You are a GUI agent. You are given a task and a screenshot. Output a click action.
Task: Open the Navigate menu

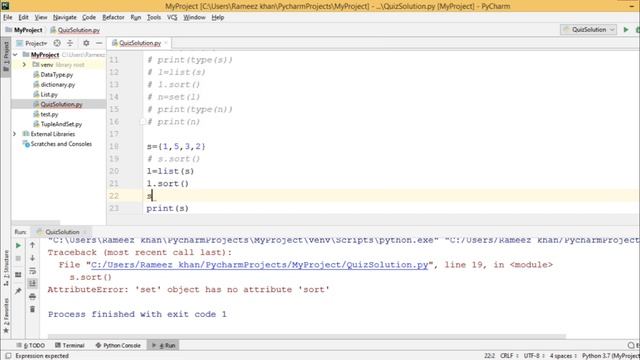click(64, 17)
